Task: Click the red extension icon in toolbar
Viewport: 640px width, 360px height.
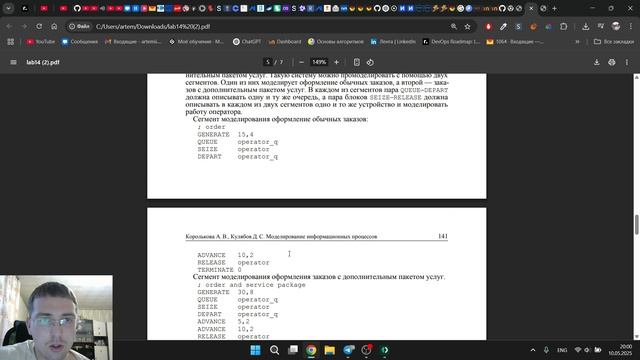Action: (x=488, y=27)
